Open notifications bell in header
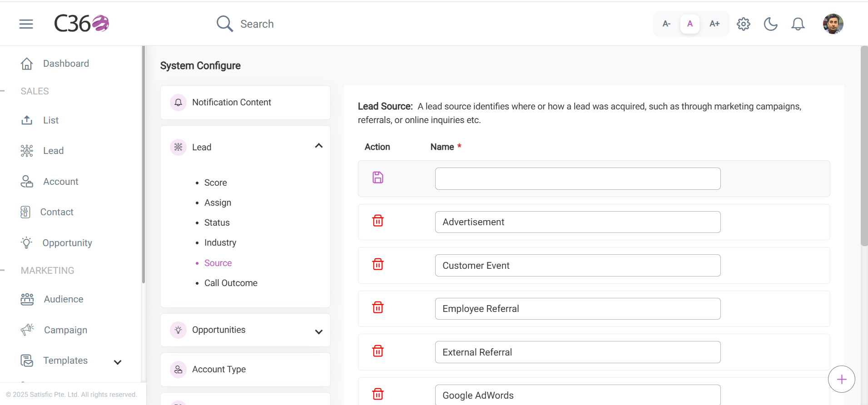The height and width of the screenshot is (405, 868). tap(798, 24)
